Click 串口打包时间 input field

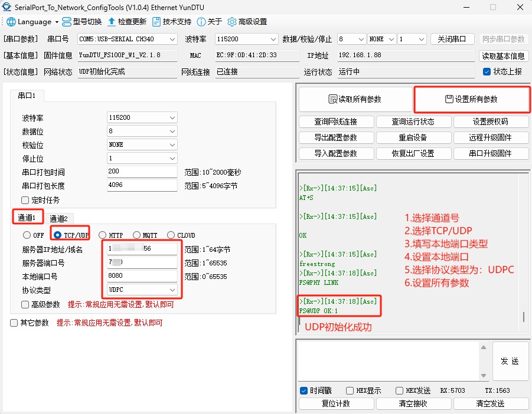(x=142, y=172)
